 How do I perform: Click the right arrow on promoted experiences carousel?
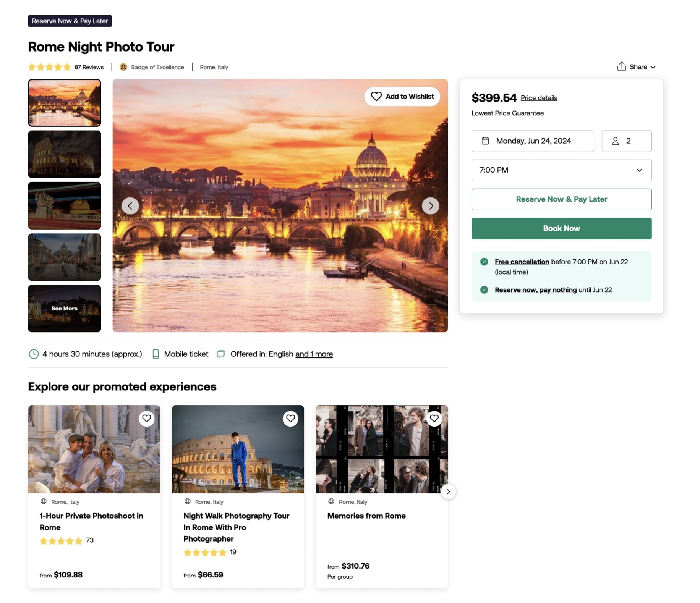[448, 492]
